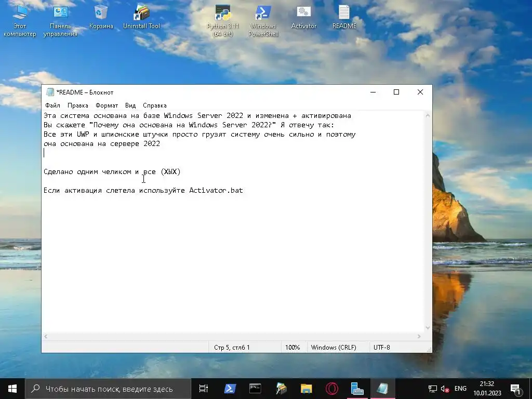Click the 100% zoom status entry
This screenshot has width=532, height=399.
[x=292, y=348]
